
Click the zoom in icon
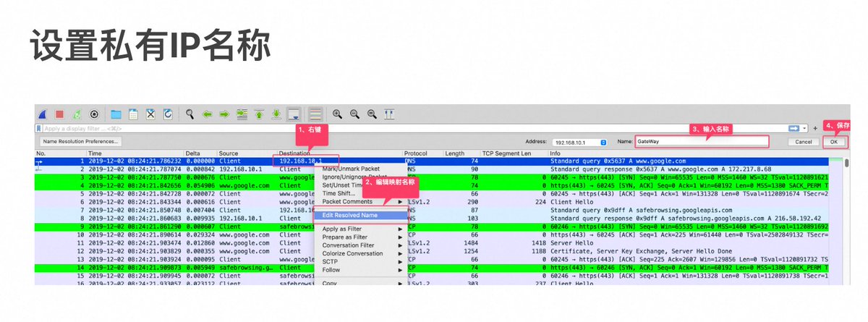tap(337, 114)
